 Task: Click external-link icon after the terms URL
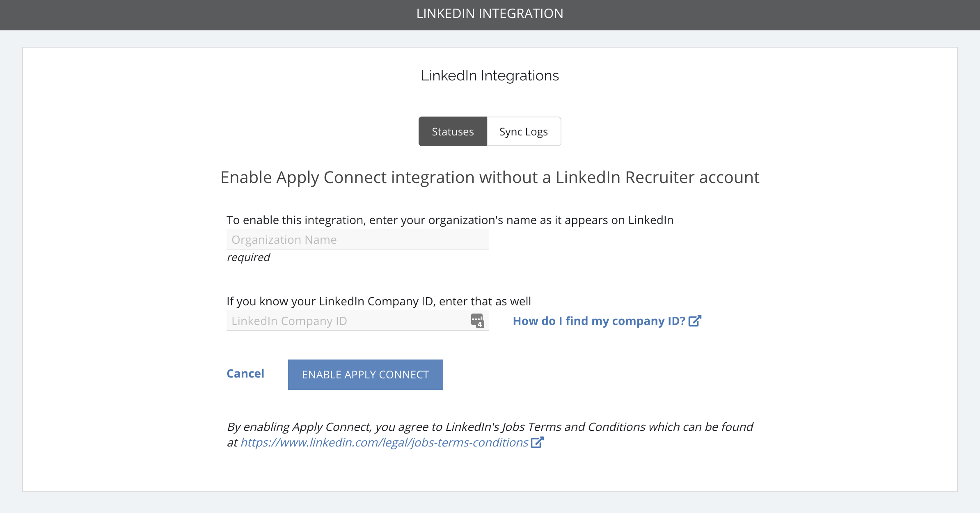537,442
